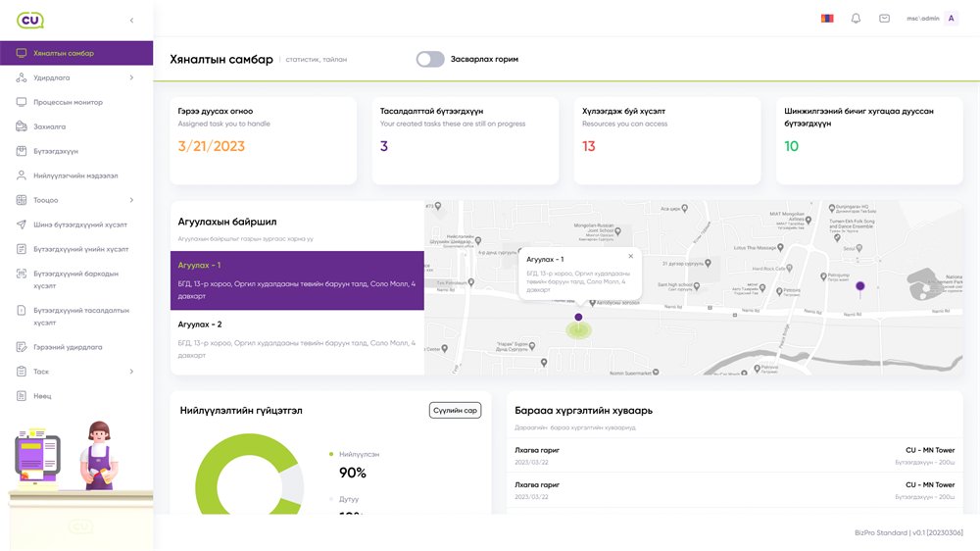This screenshot has width=980, height=551.
Task: Click the Захиалга truck icon
Action: 22,126
